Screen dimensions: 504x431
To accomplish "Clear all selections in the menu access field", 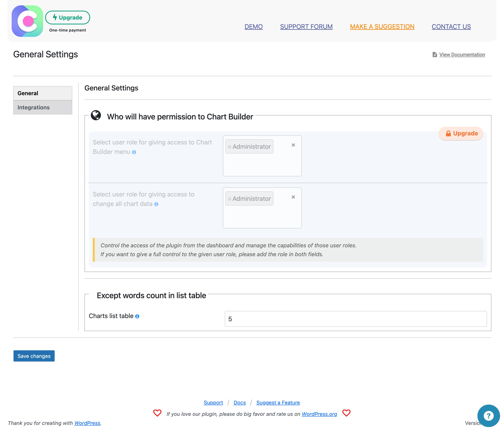I will click(293, 145).
